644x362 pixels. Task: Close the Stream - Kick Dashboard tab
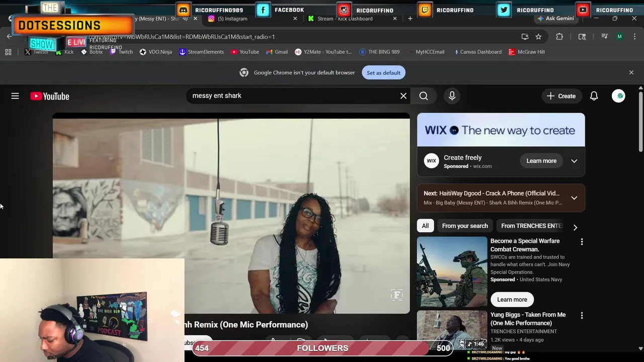[395, 19]
